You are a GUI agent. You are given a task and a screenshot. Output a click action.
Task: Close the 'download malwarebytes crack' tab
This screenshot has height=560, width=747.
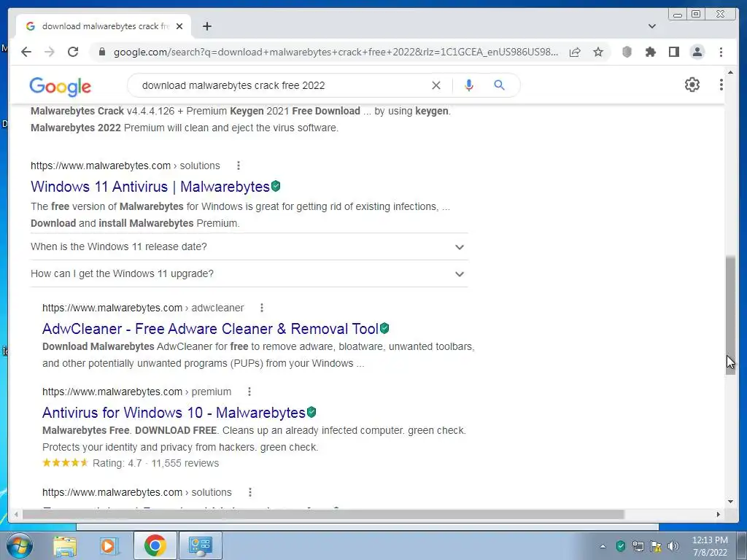pyautogui.click(x=179, y=27)
